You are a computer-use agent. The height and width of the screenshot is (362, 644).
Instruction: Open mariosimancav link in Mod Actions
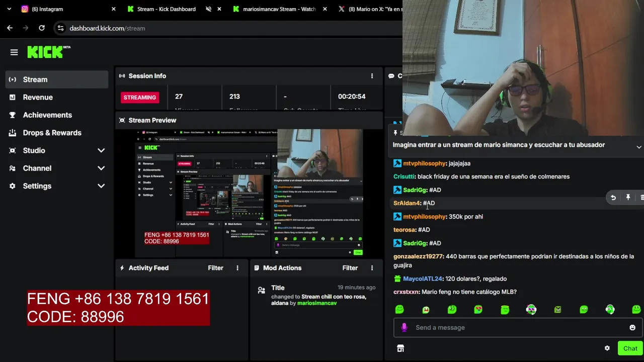[x=317, y=303]
